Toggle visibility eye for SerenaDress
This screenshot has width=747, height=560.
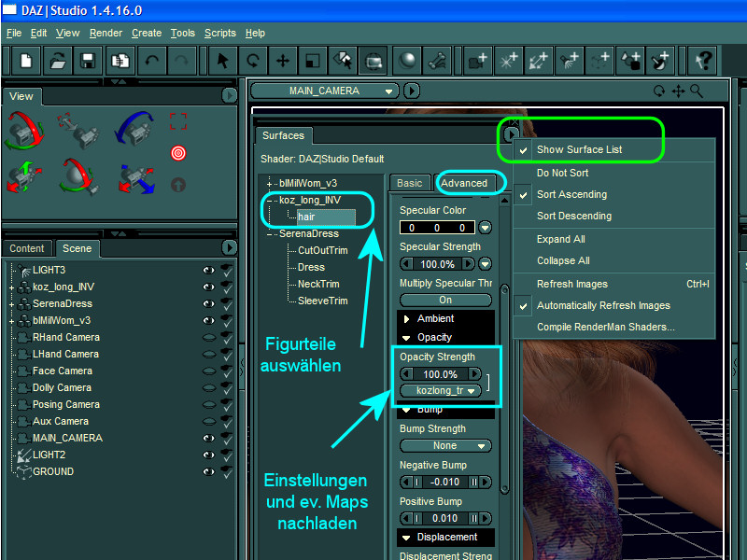[x=208, y=303]
